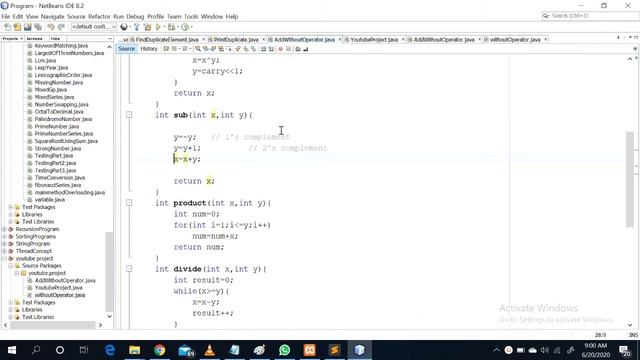Open the Refactor menu

point(99,17)
